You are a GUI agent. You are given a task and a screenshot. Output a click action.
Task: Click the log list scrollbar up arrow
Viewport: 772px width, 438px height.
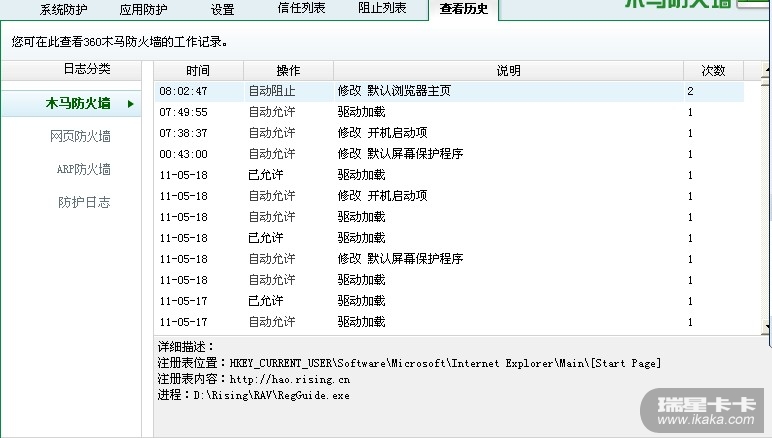pyautogui.click(x=767, y=69)
